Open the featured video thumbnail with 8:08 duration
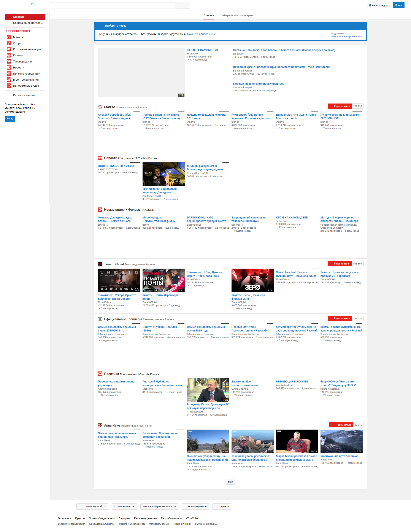Screen dimensions: 411x532 (x=141, y=73)
